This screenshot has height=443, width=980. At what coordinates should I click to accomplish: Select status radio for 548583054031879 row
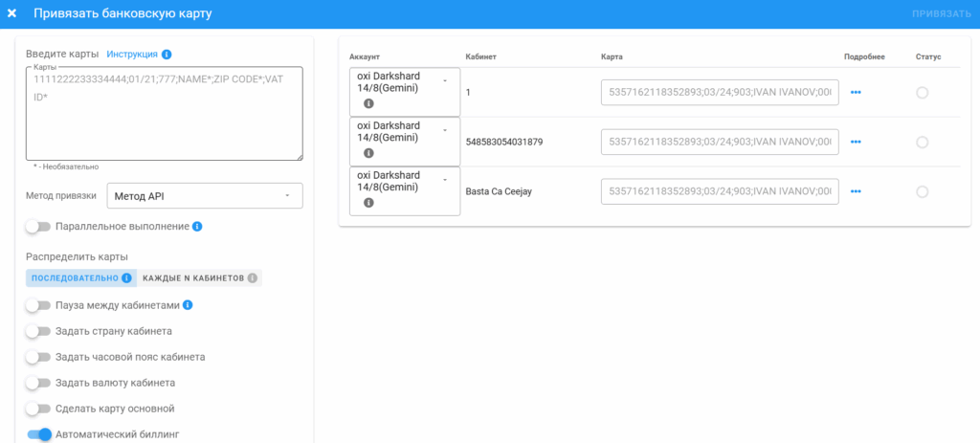[922, 143]
